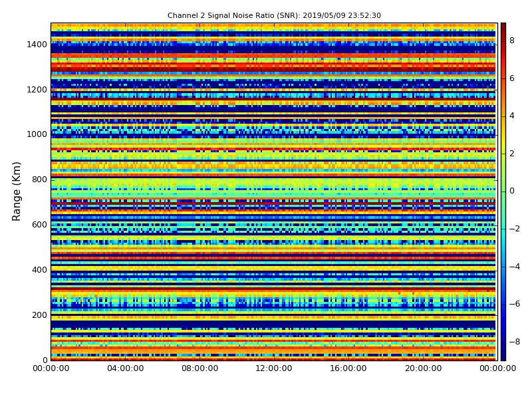Click the colorbar label −4
Viewport: 532px width, 399px height.
[515, 267]
